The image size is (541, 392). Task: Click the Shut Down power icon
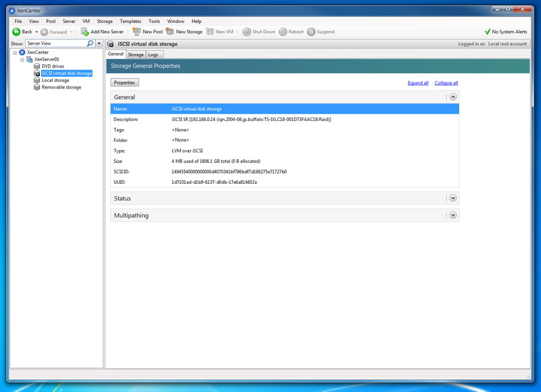tap(247, 32)
